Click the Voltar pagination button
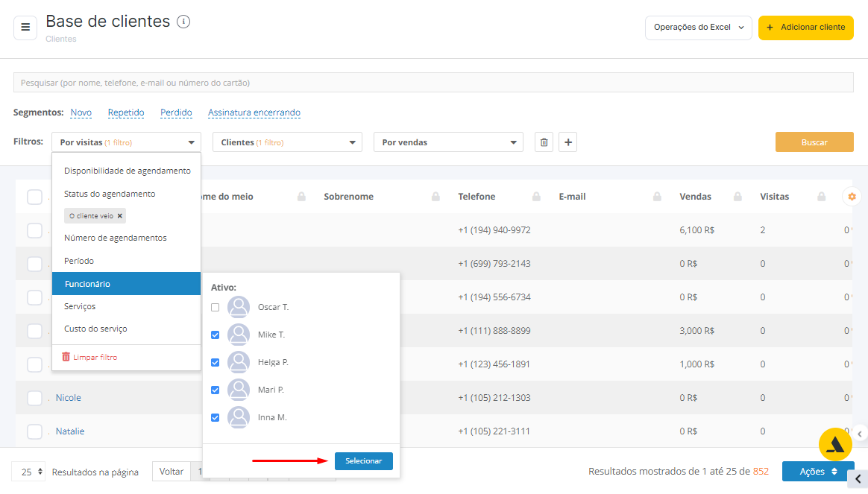 (172, 472)
